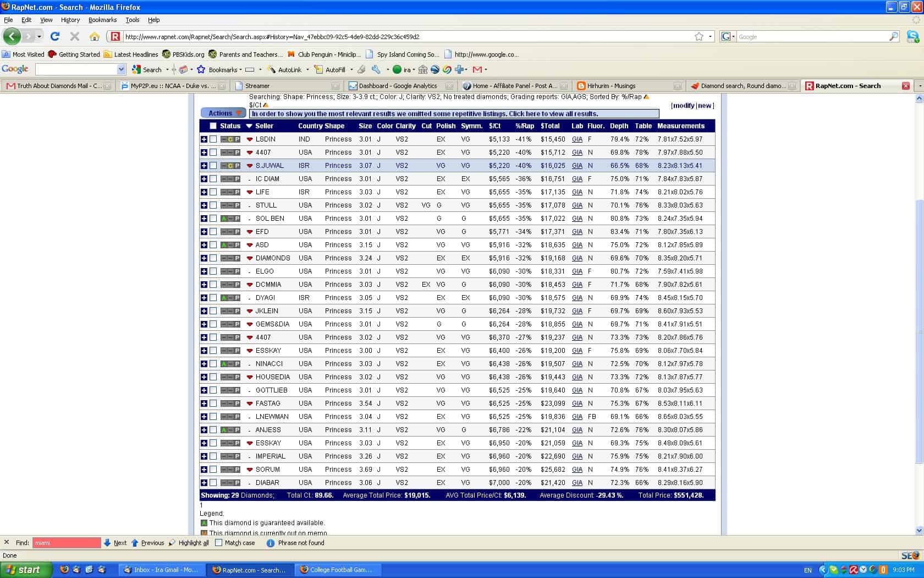924x578 pixels.
Task: Click the find bar text field
Action: click(x=67, y=543)
